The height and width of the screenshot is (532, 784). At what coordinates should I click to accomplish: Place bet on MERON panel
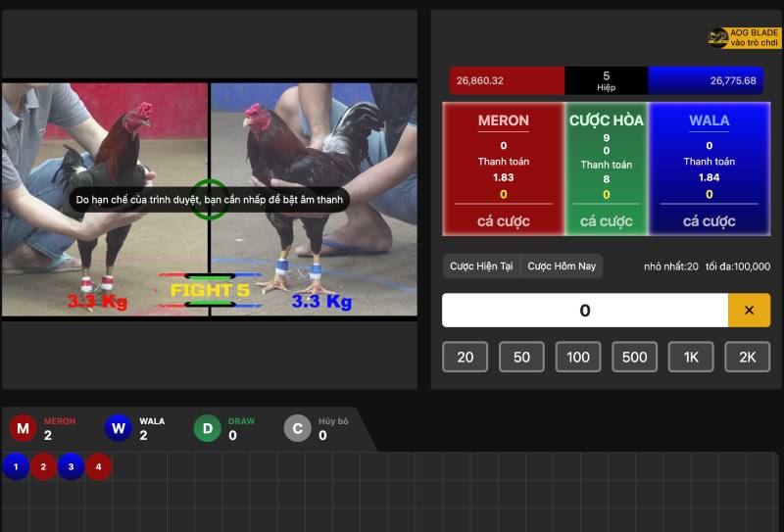503,169
